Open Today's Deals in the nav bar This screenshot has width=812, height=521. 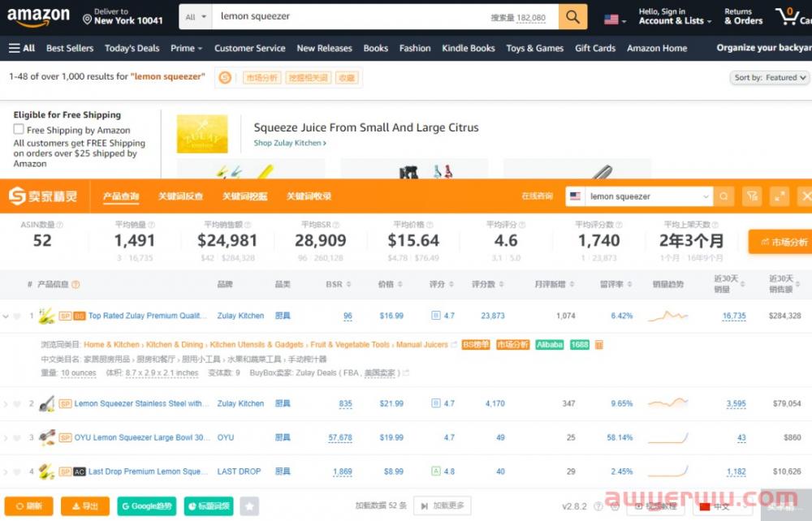132,48
